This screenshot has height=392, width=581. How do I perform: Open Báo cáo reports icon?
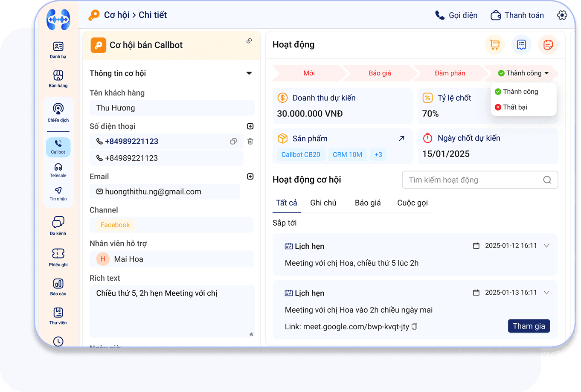pyautogui.click(x=58, y=287)
